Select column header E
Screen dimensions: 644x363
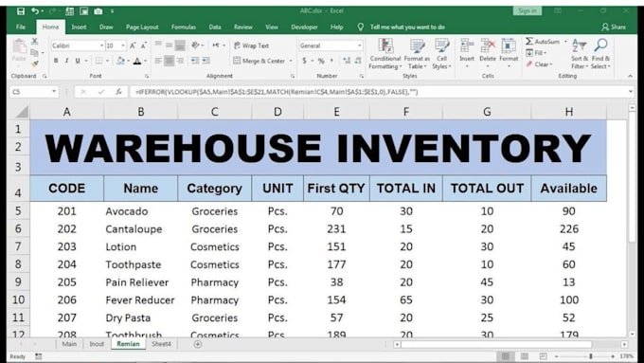[336, 112]
